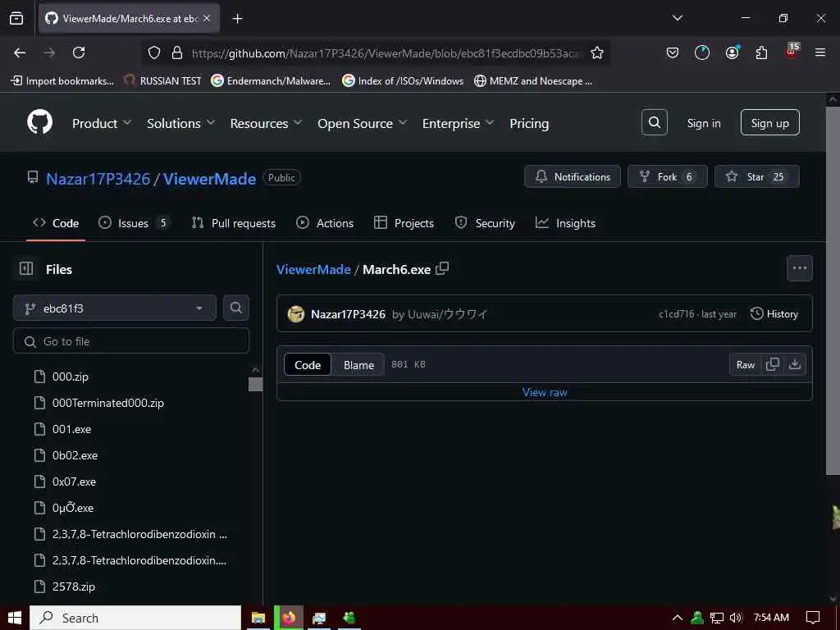This screenshot has width=840, height=630.
Task: Open the commit History link
Action: pyautogui.click(x=774, y=314)
